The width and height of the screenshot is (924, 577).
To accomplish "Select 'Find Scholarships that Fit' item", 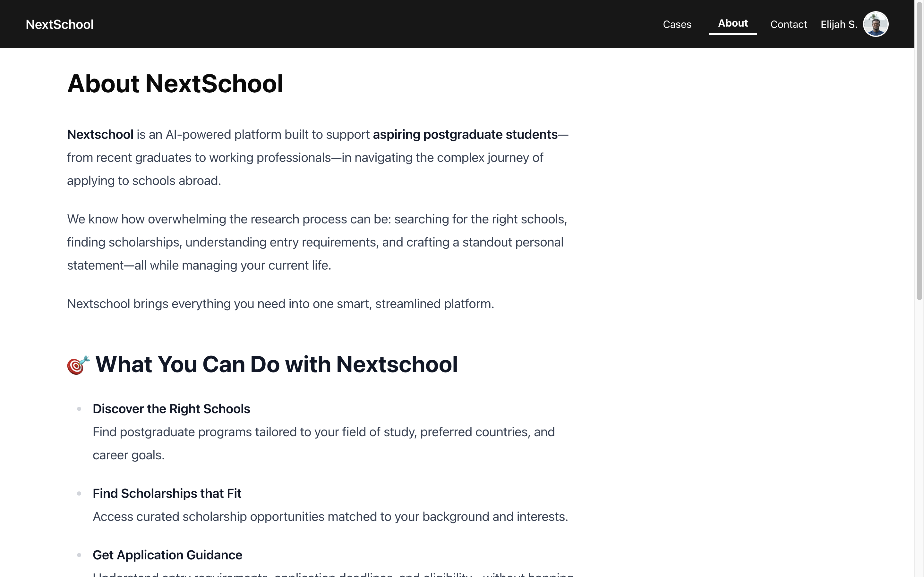I will point(167,493).
